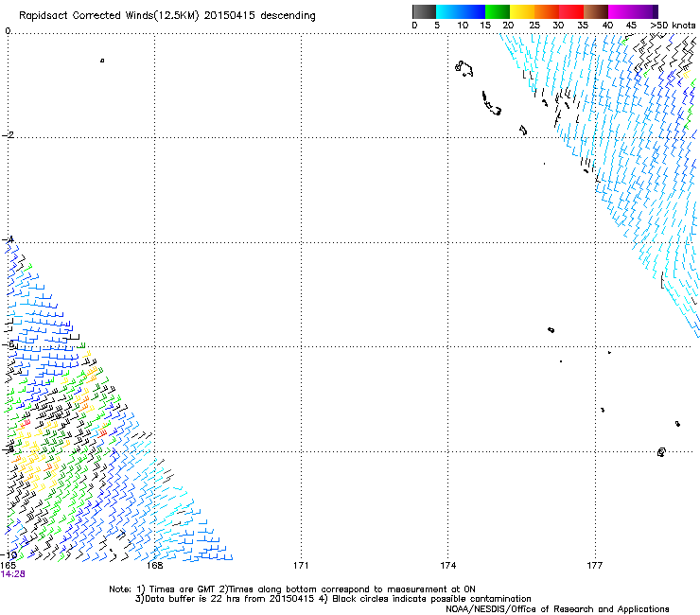Click 'Black circles indicate possible contamination' note
This screenshot has width=700, height=615.
(431, 599)
